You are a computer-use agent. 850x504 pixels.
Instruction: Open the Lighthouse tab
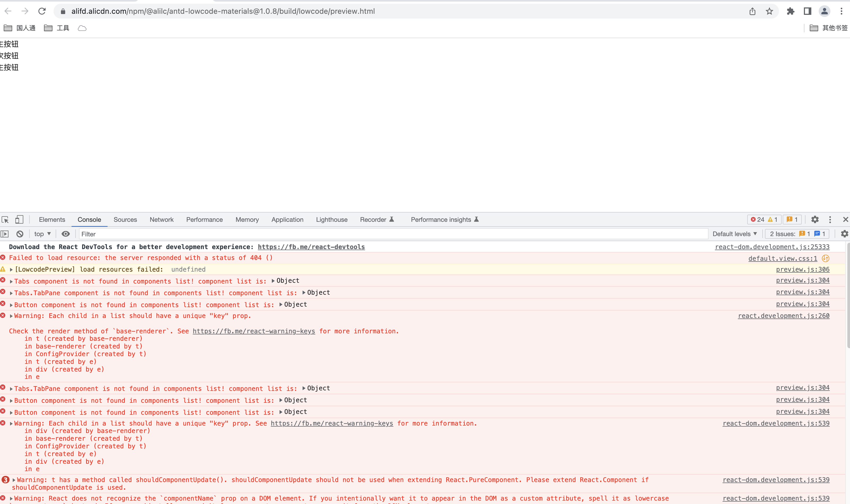point(331,219)
